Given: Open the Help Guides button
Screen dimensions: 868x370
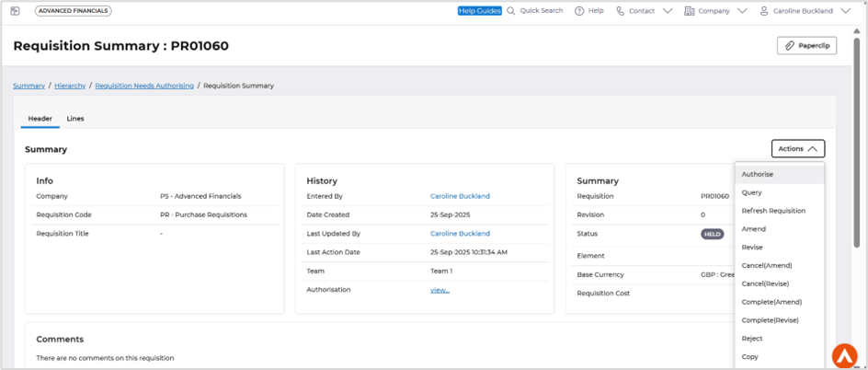Looking at the screenshot, I should pyautogui.click(x=479, y=11).
